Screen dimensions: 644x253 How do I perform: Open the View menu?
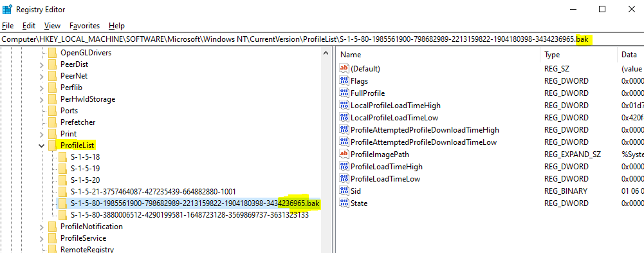(x=52, y=26)
